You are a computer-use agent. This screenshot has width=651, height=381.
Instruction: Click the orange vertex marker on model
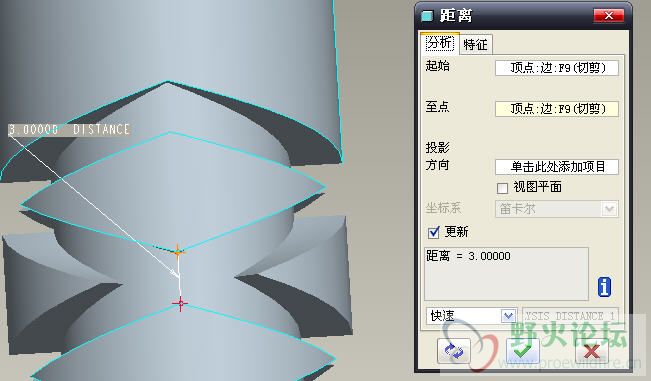(178, 252)
